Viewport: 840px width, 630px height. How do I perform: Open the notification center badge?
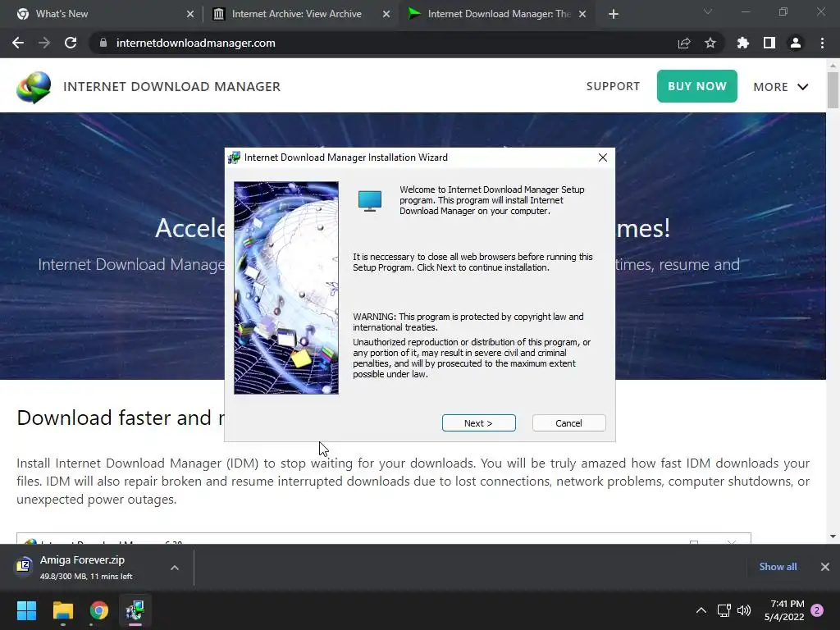[x=817, y=610]
